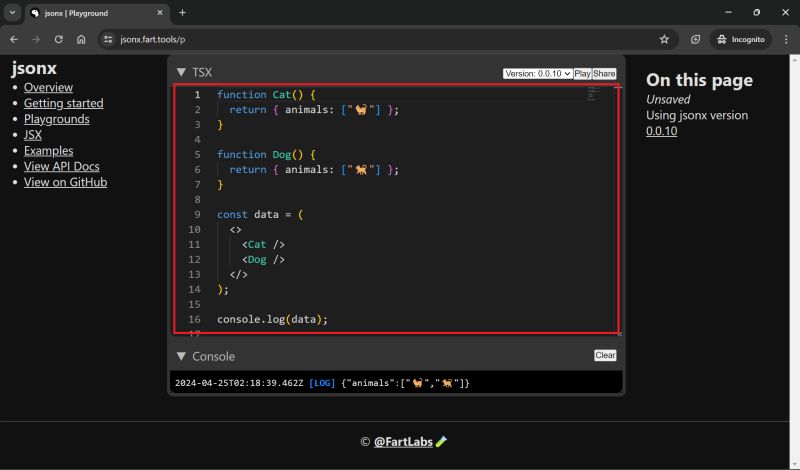Click the console timestamp 2024-04-25T02:18:39.462Z

coord(239,383)
